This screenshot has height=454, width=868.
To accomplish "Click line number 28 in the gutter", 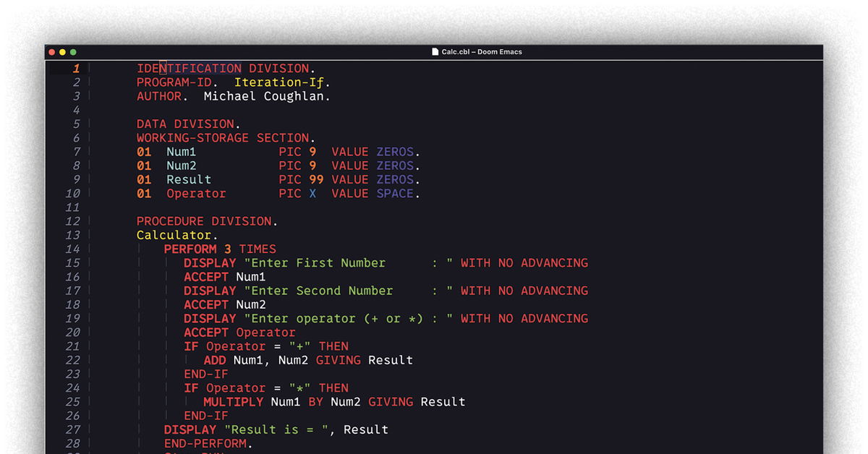I will point(73,443).
